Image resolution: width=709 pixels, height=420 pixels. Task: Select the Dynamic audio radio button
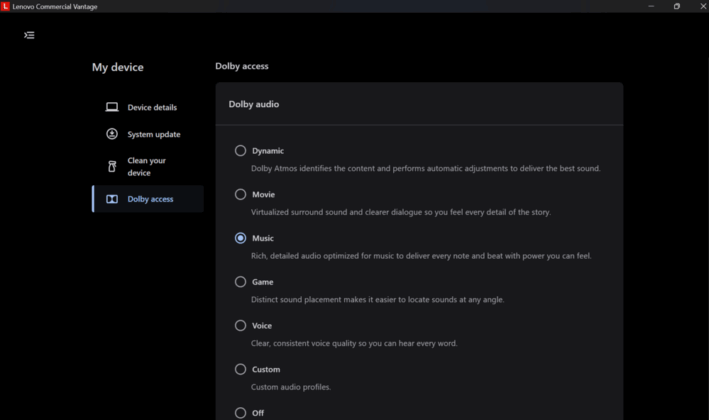241,151
